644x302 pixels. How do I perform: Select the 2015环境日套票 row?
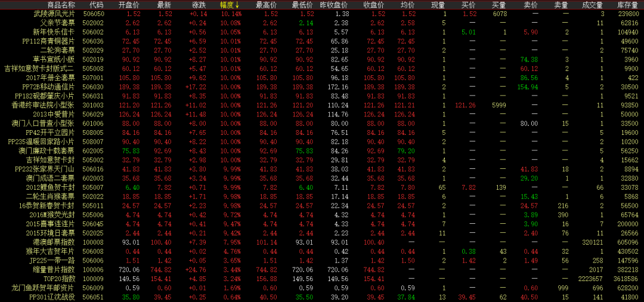pyautogui.click(x=51, y=233)
